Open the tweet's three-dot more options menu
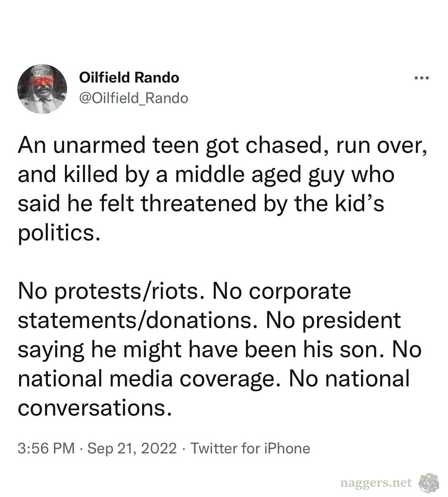Image resolution: width=448 pixels, height=497 pixels. 421,78
